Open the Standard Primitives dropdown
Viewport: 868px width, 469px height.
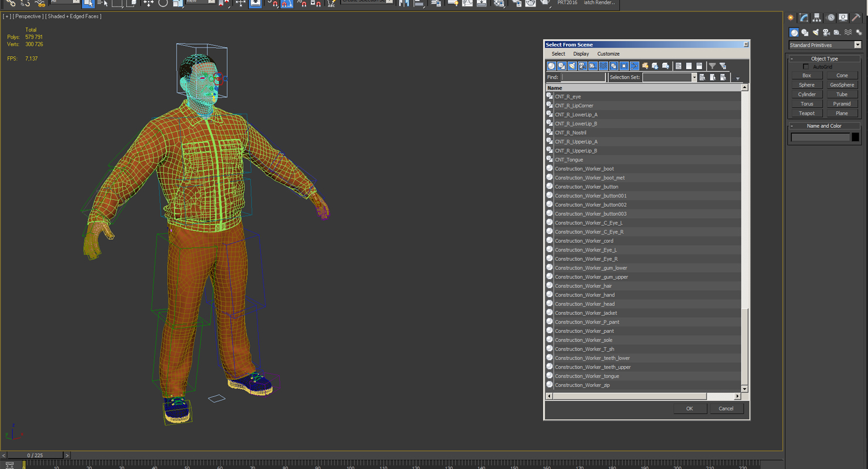tap(825, 45)
